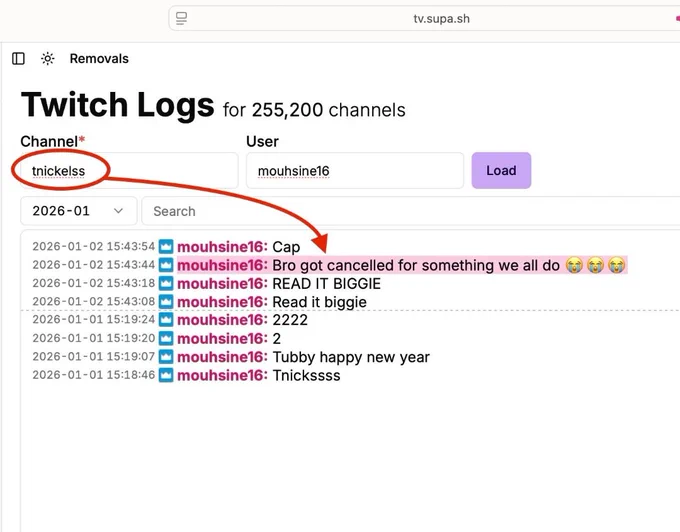Select timestamp 2026-01-02 15:43:18
The image size is (680, 532).
point(94,283)
